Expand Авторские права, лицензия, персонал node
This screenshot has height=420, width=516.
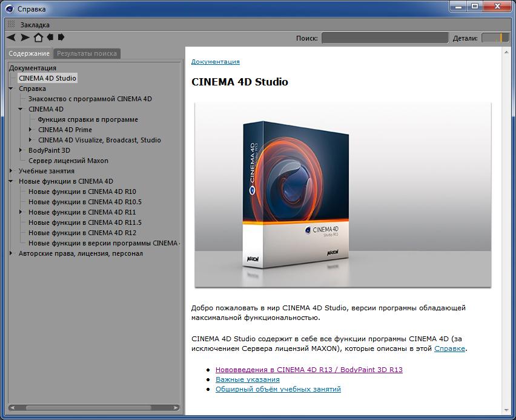11,253
